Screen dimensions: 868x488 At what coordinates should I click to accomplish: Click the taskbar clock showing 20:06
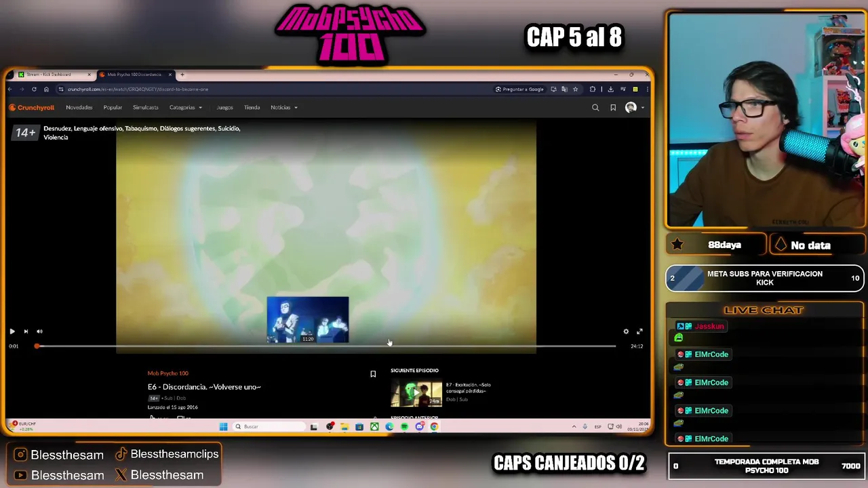tap(639, 426)
